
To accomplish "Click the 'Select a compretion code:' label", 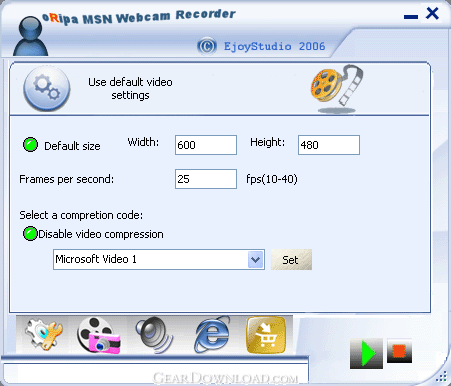I will tap(81, 215).
